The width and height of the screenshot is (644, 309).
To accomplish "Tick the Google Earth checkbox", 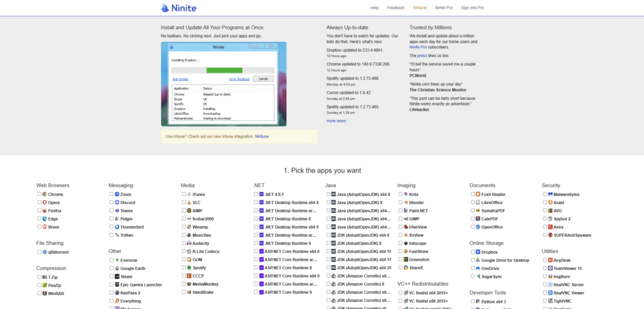I will tap(112, 268).
